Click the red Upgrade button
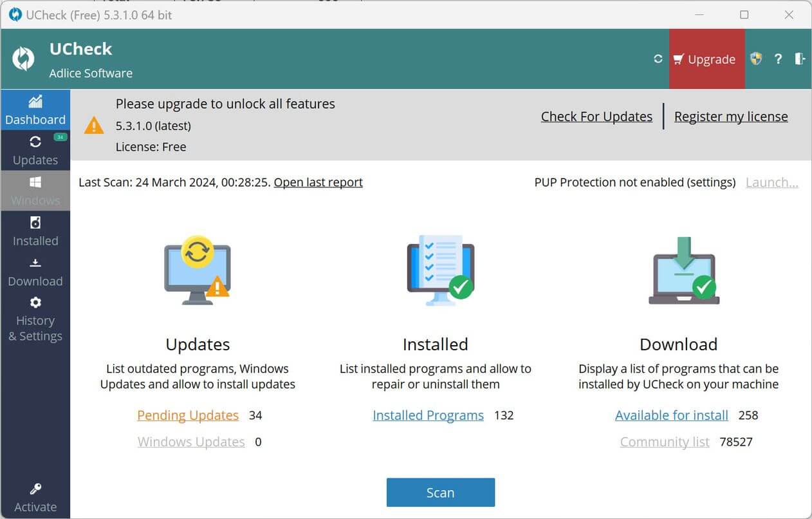The height and width of the screenshot is (519, 812). (x=706, y=59)
